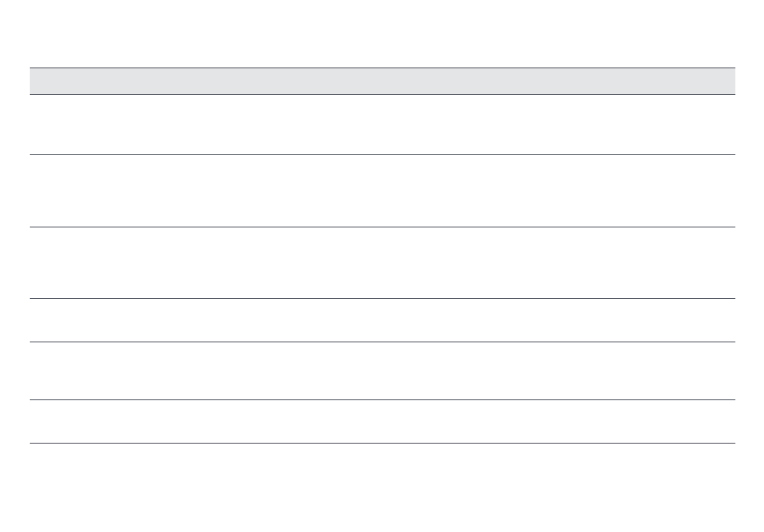Viewport: 764px width, 532px height.
Task: Click the divider between second and third rows
Action: point(382,227)
